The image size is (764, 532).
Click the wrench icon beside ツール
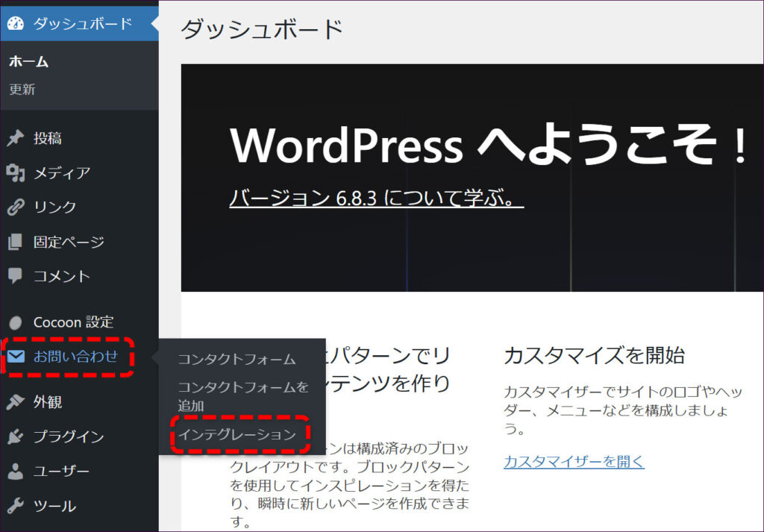click(16, 507)
